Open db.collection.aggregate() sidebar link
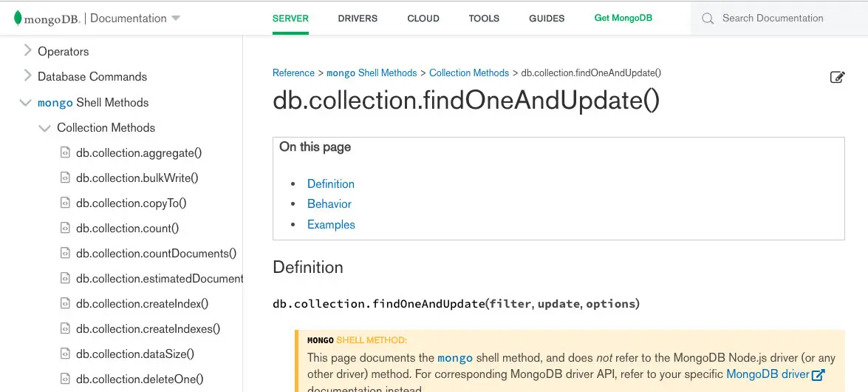The width and height of the screenshot is (868, 392). tap(139, 153)
